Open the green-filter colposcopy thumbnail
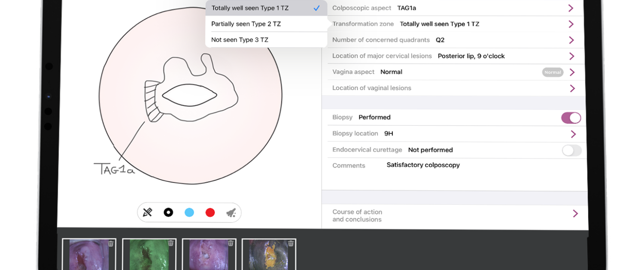This screenshot has width=644, height=270. (x=149, y=254)
